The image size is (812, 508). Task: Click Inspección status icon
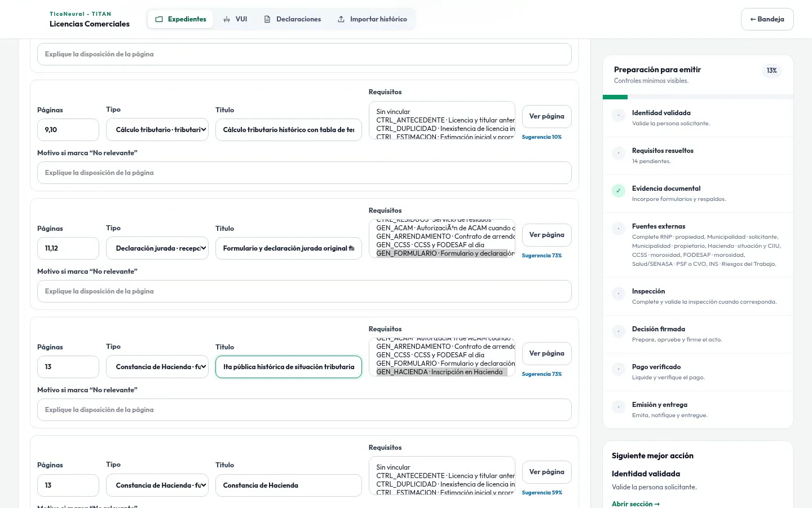tap(619, 294)
